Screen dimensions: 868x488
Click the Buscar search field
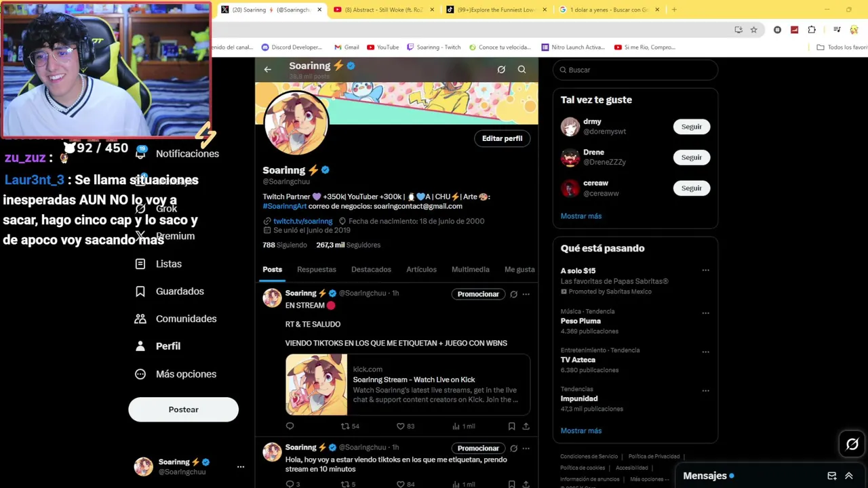(635, 70)
